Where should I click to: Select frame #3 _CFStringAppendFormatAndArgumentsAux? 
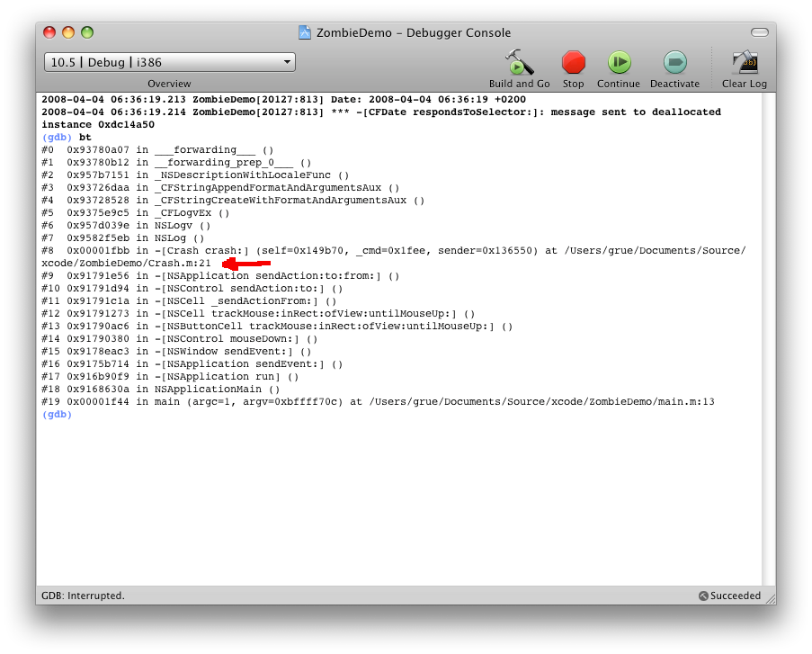click(220, 188)
